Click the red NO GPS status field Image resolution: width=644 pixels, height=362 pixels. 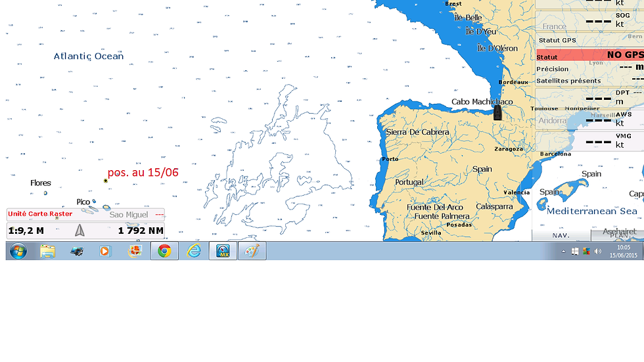(590, 55)
